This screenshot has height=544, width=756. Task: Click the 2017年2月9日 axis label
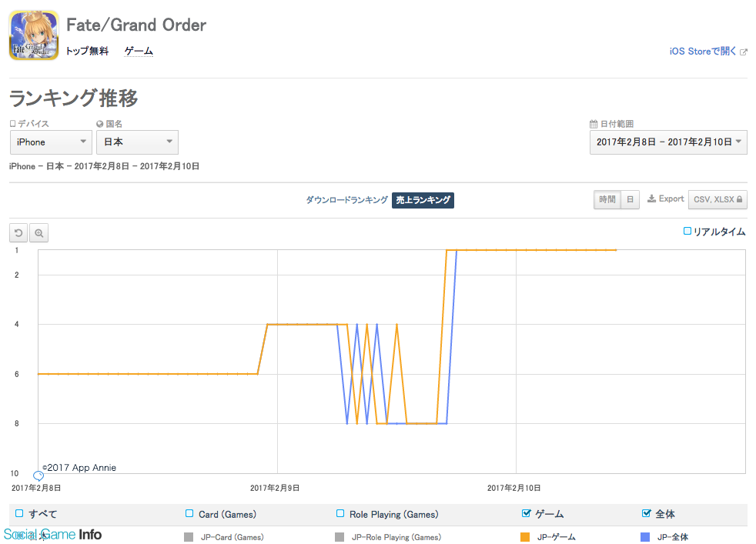click(x=275, y=488)
